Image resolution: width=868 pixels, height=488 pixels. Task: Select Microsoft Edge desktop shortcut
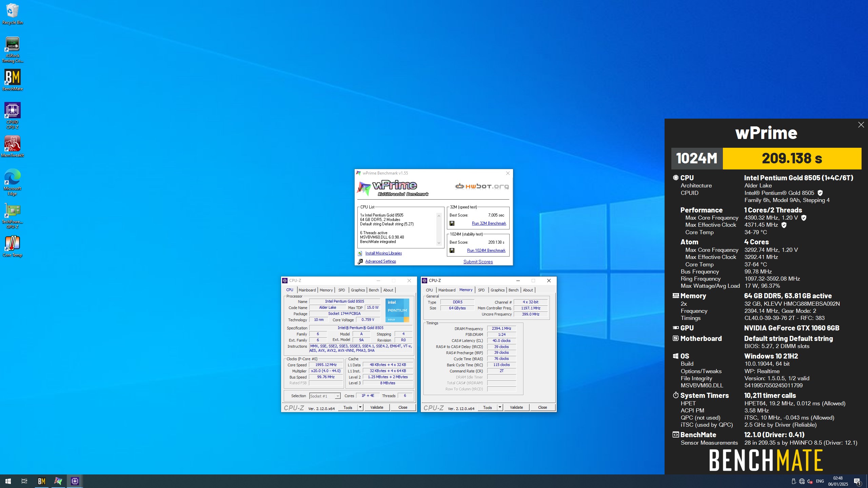tap(13, 182)
